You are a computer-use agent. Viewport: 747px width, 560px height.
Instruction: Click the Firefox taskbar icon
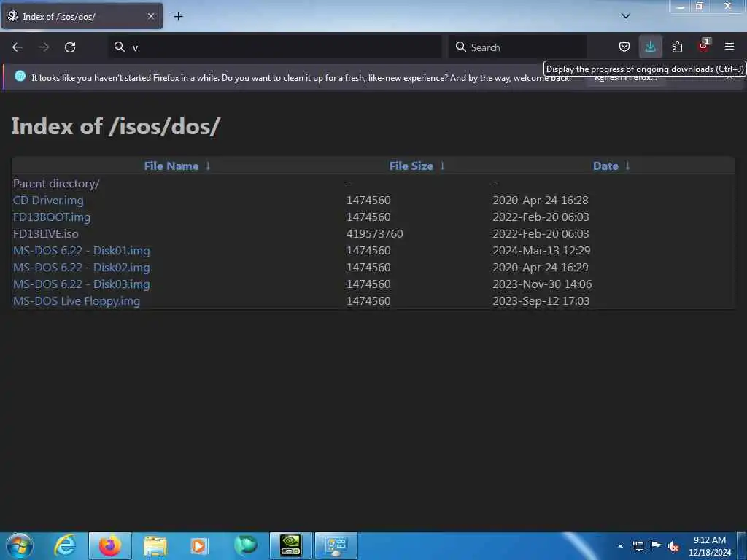(x=109, y=545)
